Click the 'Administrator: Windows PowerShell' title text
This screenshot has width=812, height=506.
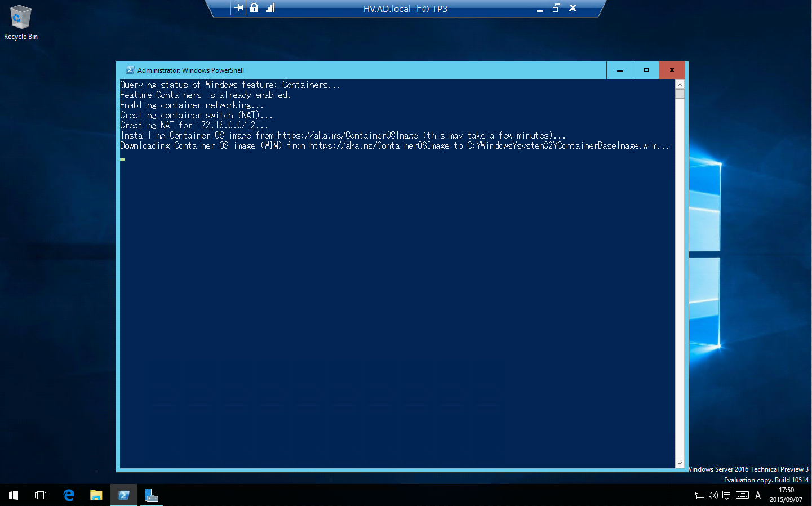(x=190, y=70)
